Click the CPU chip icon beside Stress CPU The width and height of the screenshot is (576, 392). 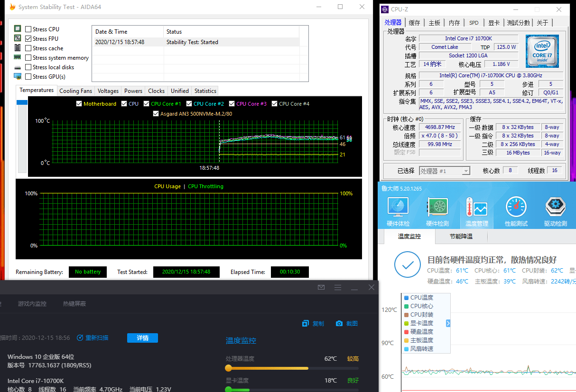tap(18, 29)
